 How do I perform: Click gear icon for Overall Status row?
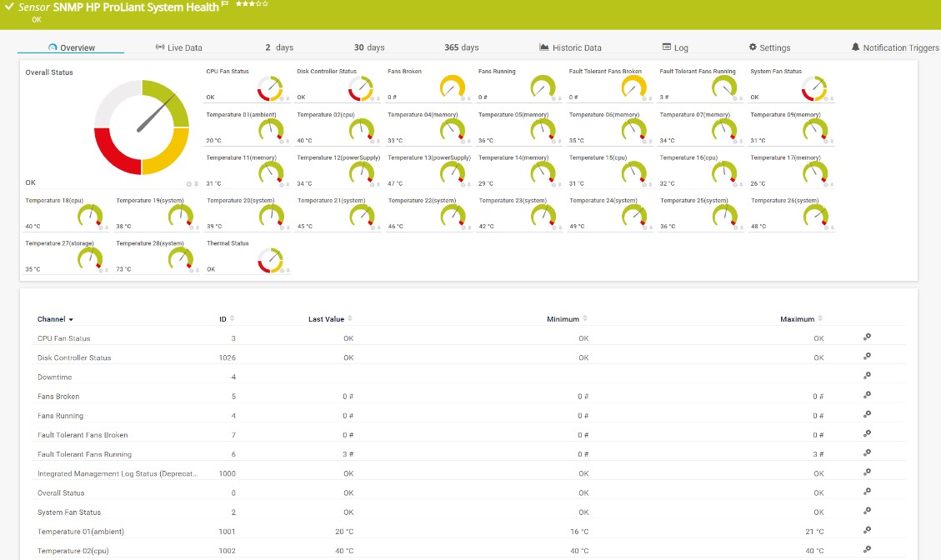[x=867, y=492]
